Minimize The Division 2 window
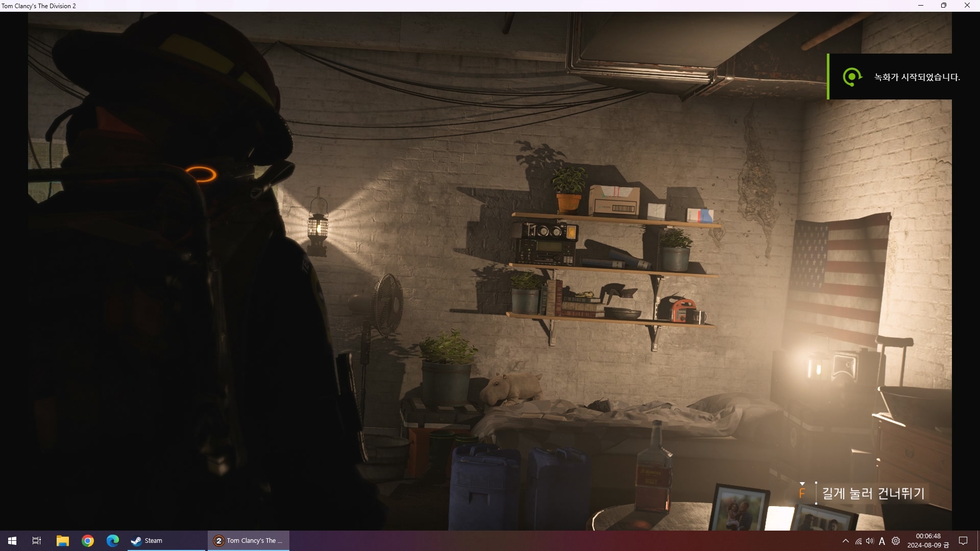The height and width of the screenshot is (551, 980). (920, 6)
